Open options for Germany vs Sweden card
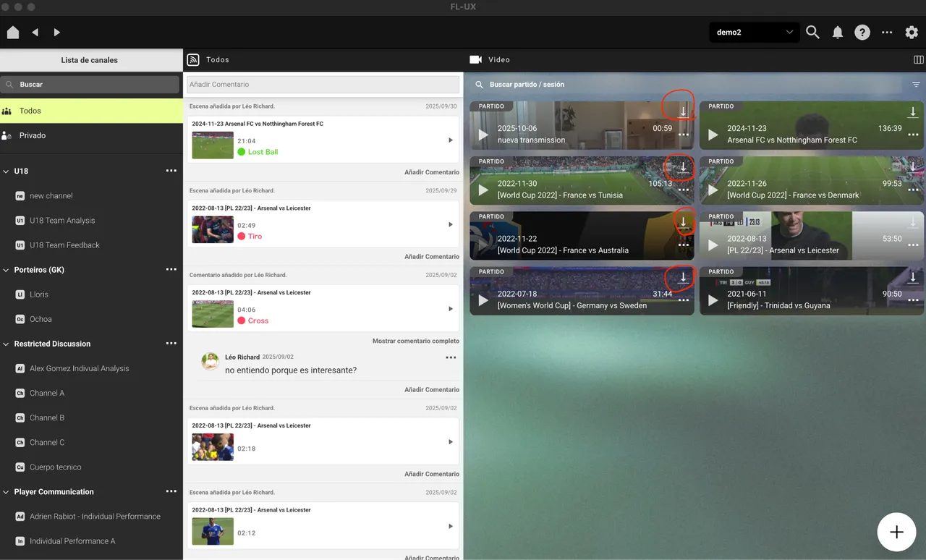 (683, 300)
